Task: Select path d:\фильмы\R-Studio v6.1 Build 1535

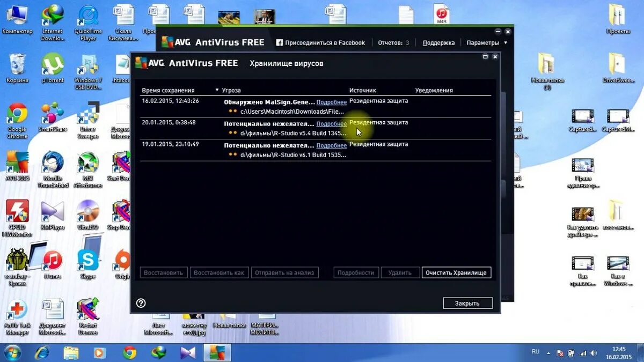Action: click(293, 155)
